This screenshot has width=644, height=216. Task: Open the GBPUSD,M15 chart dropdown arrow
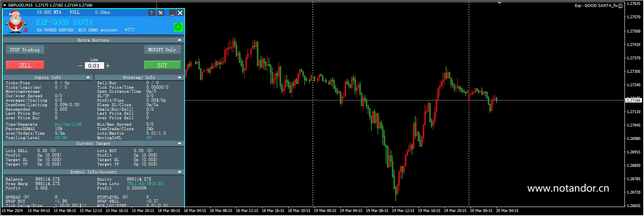pos(4,5)
